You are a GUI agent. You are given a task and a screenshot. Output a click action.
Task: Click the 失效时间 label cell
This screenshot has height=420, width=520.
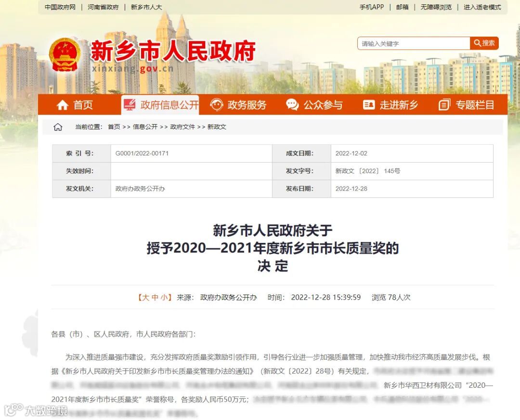(x=81, y=171)
